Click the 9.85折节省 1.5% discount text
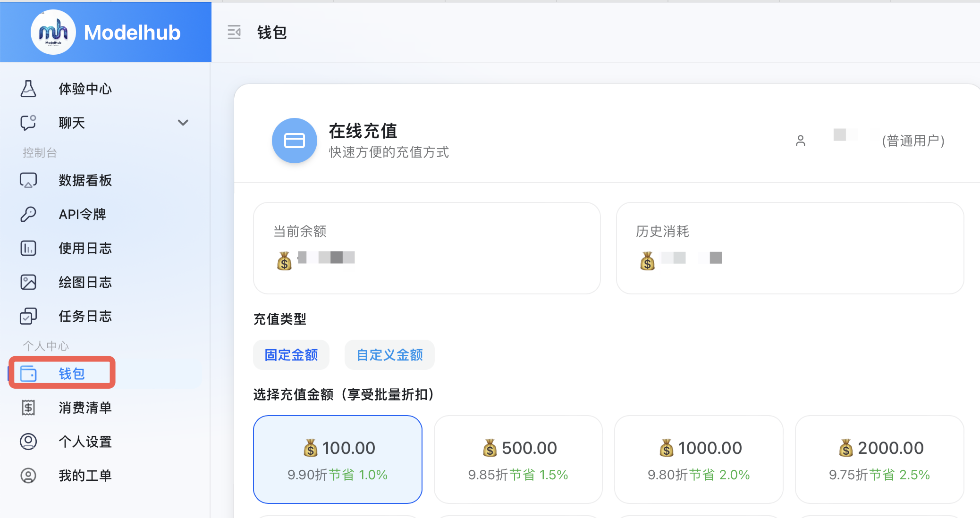The width and height of the screenshot is (980, 518). tap(518, 475)
